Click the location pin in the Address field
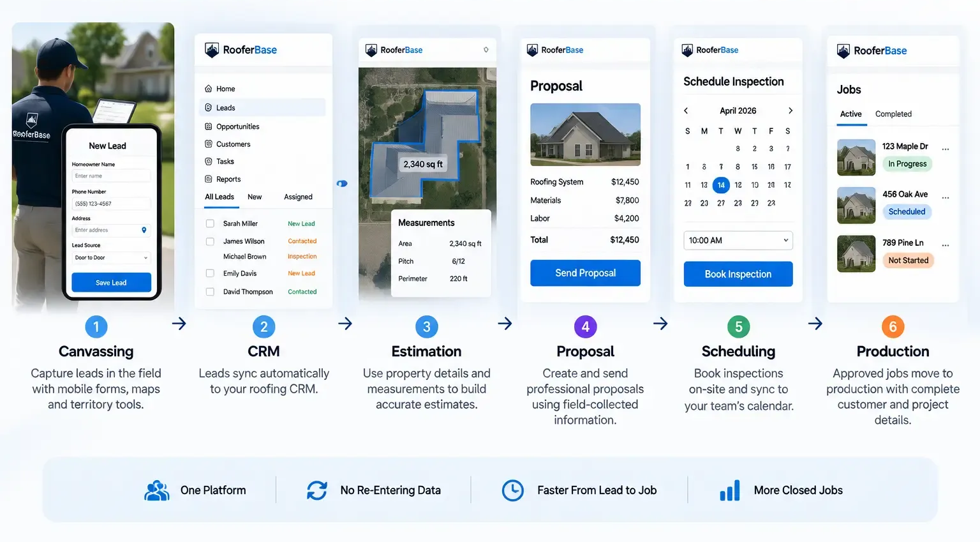Image resolution: width=980 pixels, height=542 pixels. point(144,230)
